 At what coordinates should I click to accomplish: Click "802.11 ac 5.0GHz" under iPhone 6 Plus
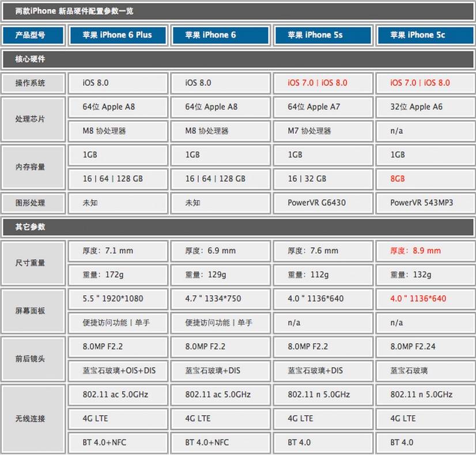[x=115, y=395]
